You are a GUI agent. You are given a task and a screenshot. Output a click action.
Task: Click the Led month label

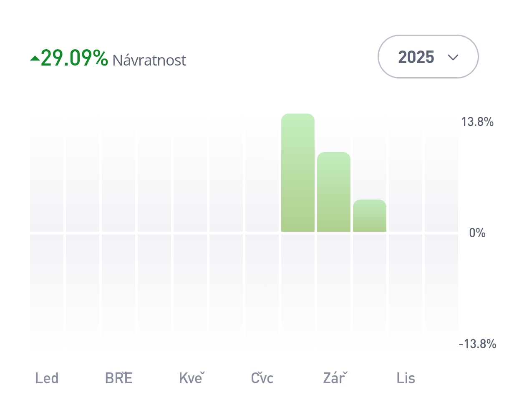[x=47, y=378]
